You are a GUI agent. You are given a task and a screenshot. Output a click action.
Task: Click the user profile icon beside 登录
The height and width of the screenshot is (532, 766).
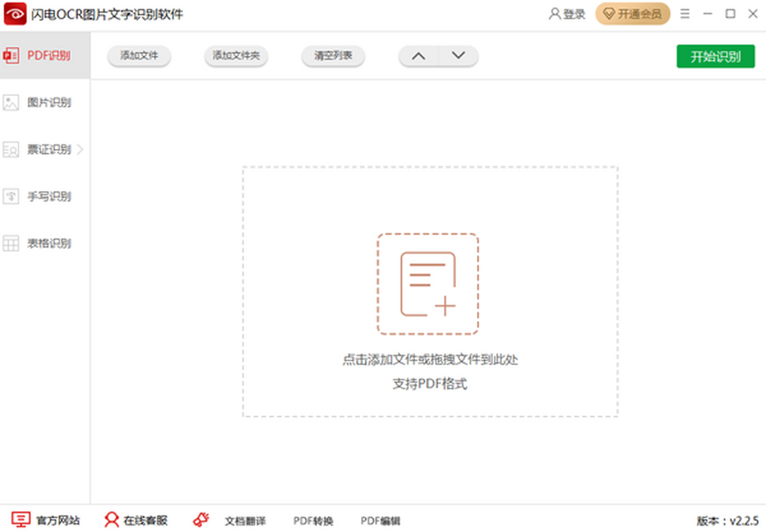(554, 13)
